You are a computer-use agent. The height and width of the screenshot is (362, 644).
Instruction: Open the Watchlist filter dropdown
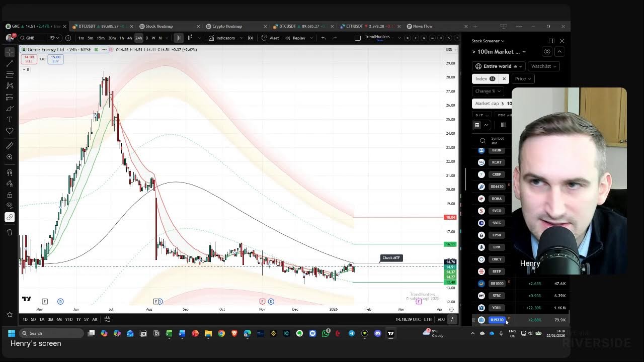coord(544,66)
